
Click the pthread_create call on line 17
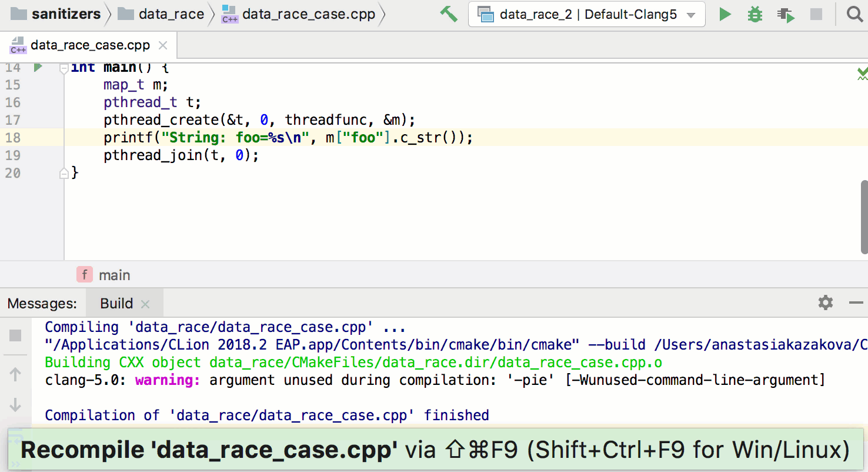coord(259,120)
